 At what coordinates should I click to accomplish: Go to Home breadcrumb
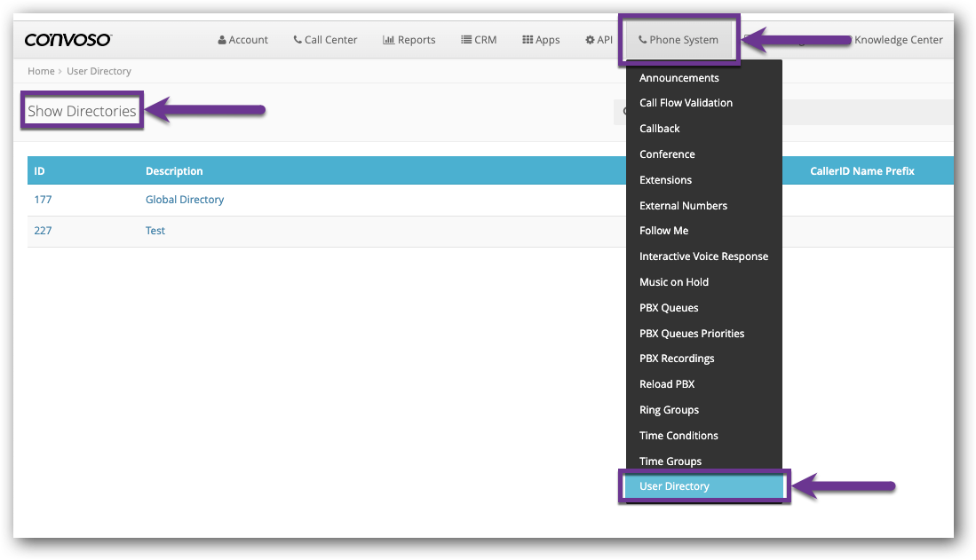[41, 71]
